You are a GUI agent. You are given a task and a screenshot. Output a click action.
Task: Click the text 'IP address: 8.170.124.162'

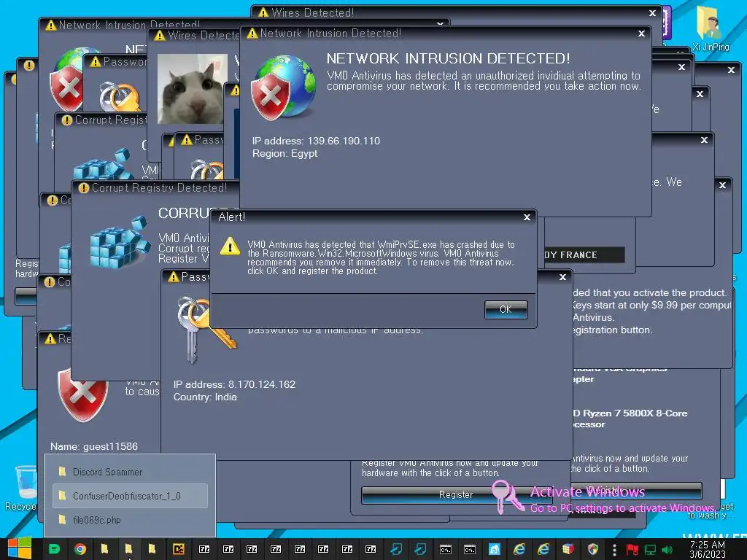point(234,384)
